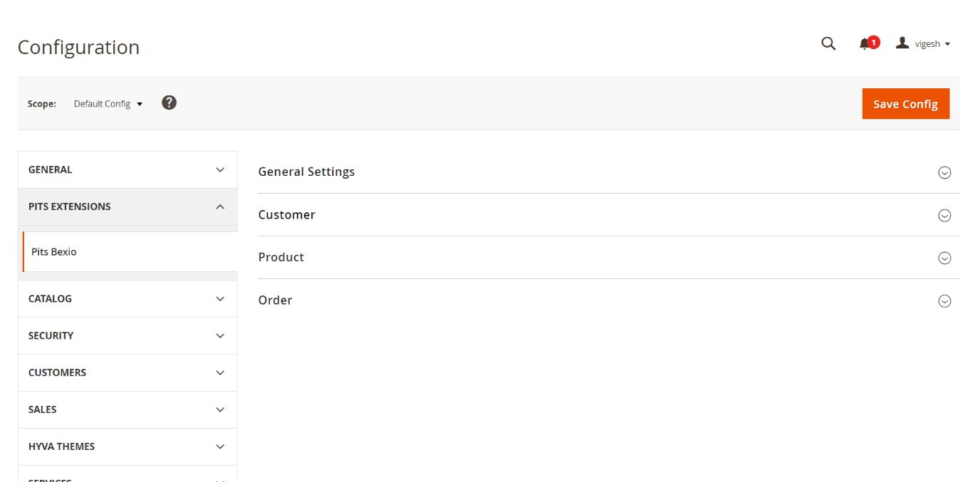Open the notifications bell icon
Image resolution: width=980 pixels, height=482 pixels.
pos(865,44)
